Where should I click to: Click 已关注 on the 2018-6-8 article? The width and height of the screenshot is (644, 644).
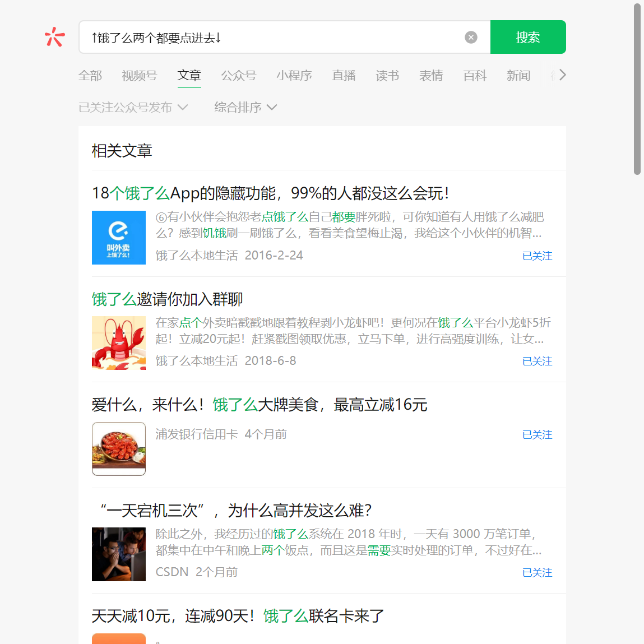pyautogui.click(x=537, y=361)
